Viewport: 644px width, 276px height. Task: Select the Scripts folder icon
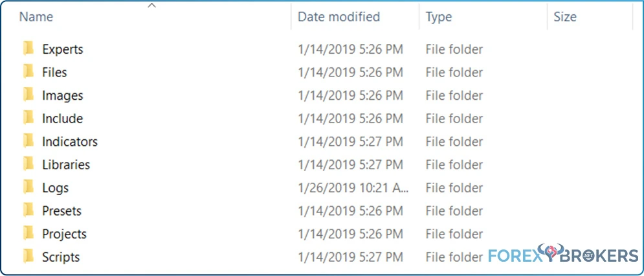(28, 257)
